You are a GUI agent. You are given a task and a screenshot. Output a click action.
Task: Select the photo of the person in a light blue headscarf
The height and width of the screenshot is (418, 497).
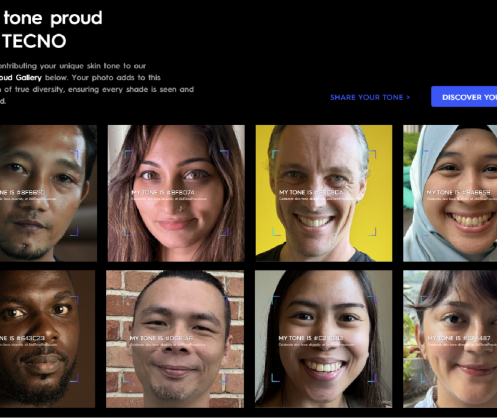[450, 193]
